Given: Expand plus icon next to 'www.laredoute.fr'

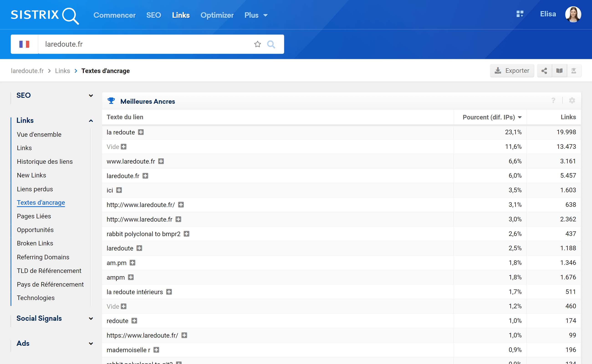Looking at the screenshot, I should [161, 161].
